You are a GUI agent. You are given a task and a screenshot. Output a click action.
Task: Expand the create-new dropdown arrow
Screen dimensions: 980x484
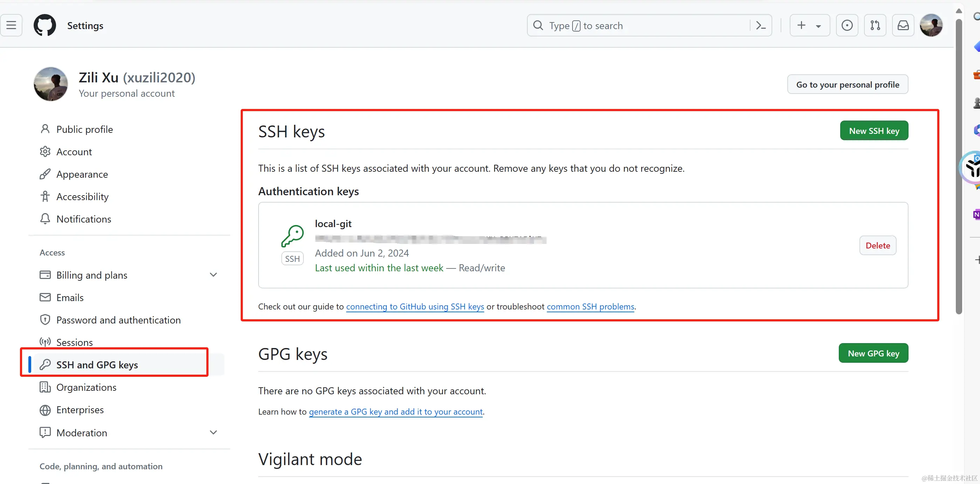[818, 26]
